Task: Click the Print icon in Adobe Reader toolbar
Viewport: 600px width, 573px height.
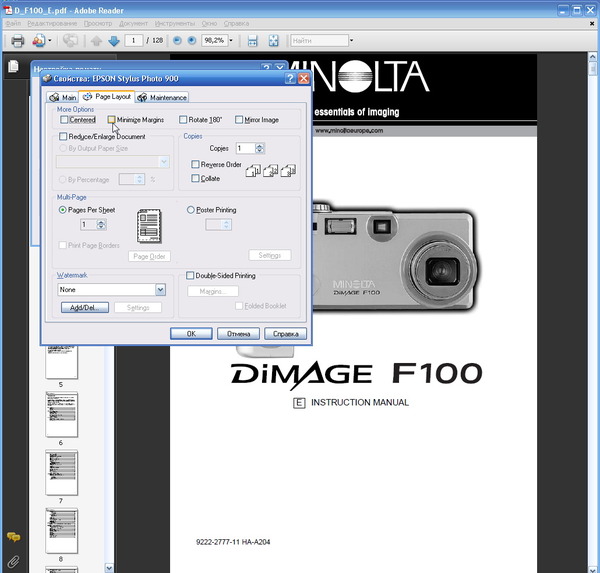Action: (x=18, y=40)
